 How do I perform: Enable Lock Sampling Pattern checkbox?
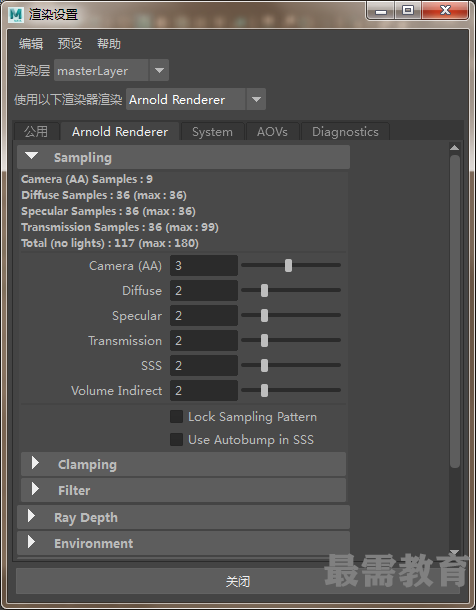click(x=177, y=417)
